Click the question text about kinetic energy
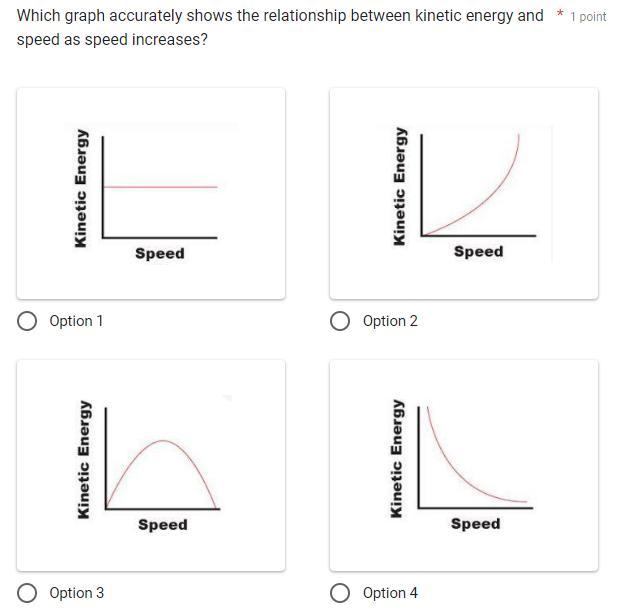623x612 pixels. [280, 27]
